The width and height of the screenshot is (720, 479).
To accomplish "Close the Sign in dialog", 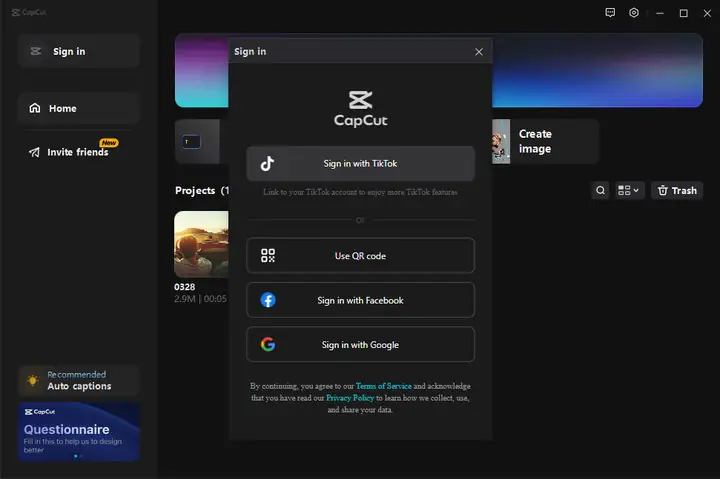I will click(478, 52).
